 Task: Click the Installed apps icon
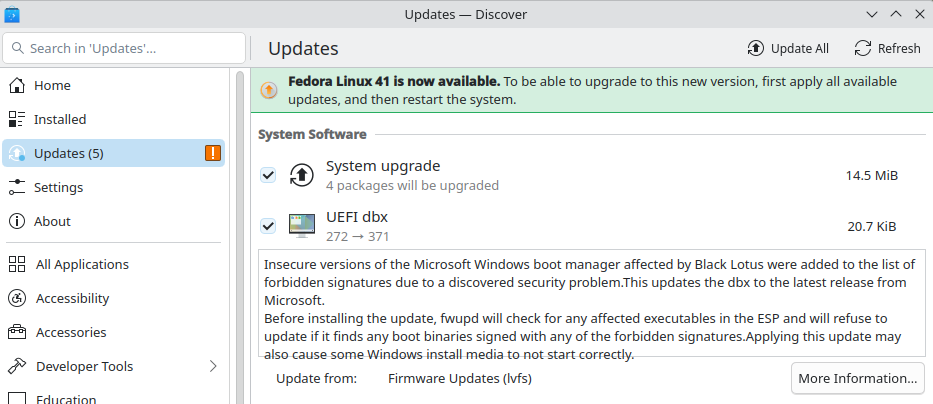point(17,120)
